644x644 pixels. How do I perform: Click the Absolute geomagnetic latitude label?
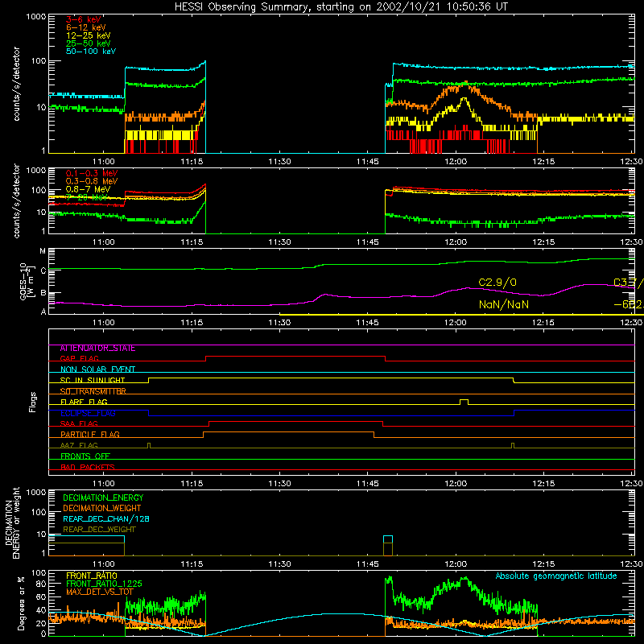pos(556,576)
